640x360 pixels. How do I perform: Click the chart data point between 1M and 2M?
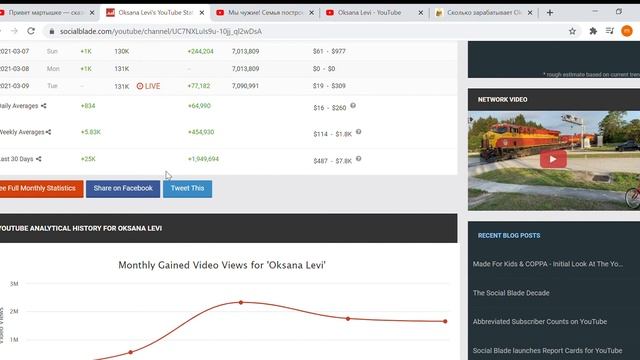point(348,319)
